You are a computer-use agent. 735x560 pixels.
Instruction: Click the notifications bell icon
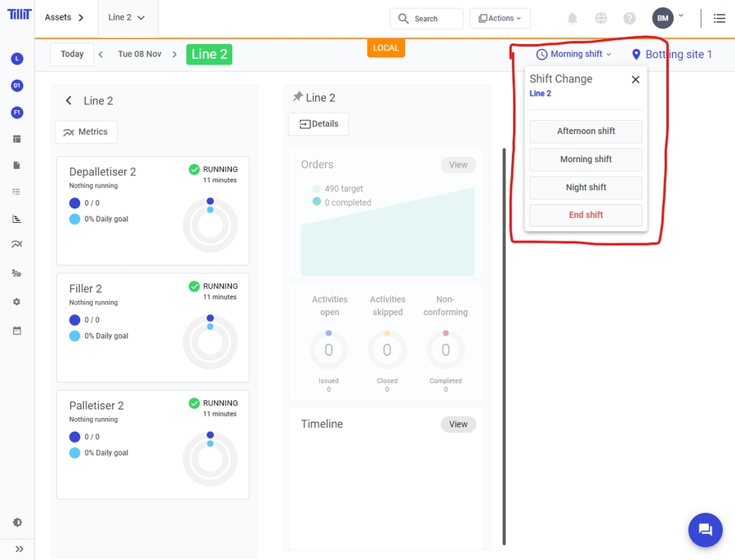point(572,18)
